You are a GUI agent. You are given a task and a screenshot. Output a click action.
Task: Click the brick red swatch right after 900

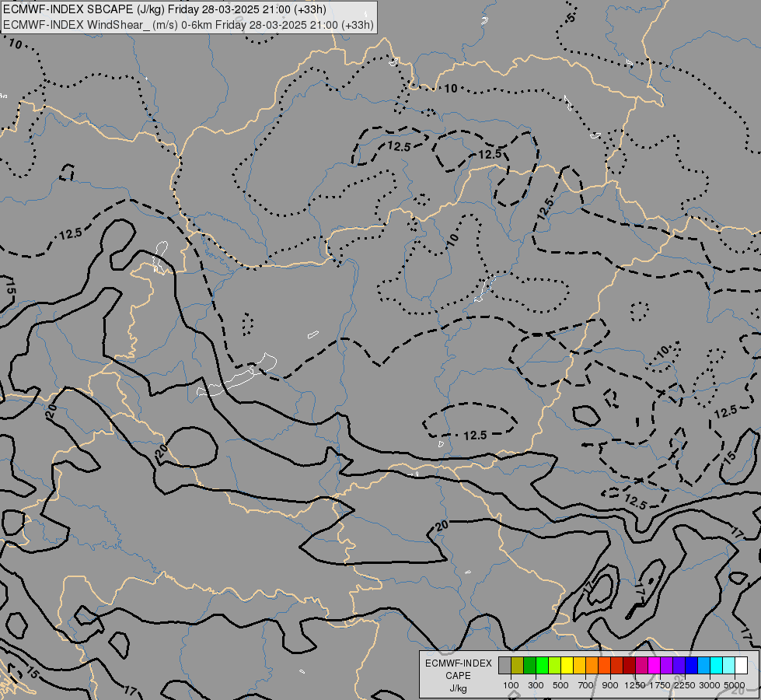pyautogui.click(x=616, y=666)
